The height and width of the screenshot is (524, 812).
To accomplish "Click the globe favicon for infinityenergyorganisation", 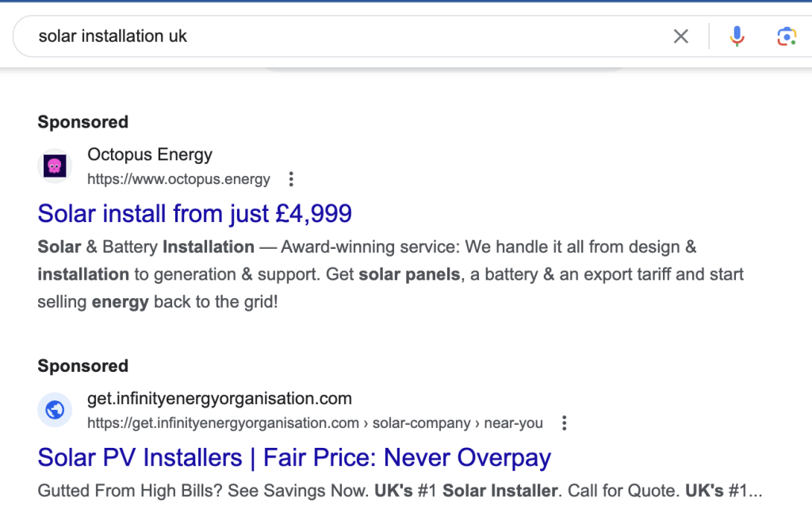I will (55, 410).
